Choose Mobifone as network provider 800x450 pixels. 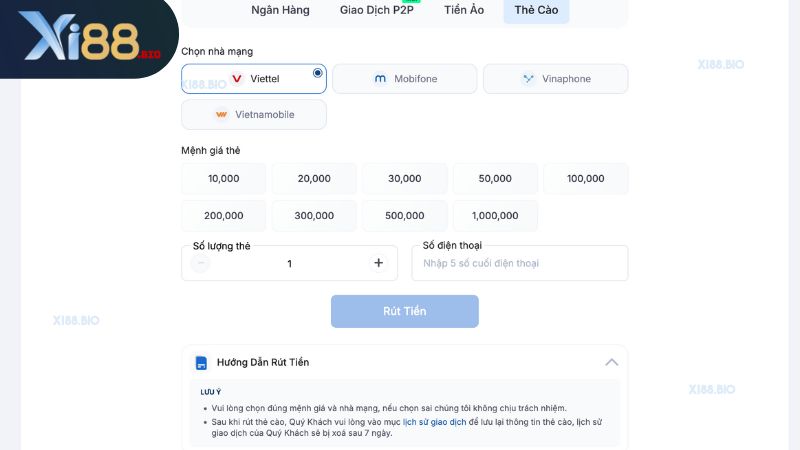tap(405, 79)
